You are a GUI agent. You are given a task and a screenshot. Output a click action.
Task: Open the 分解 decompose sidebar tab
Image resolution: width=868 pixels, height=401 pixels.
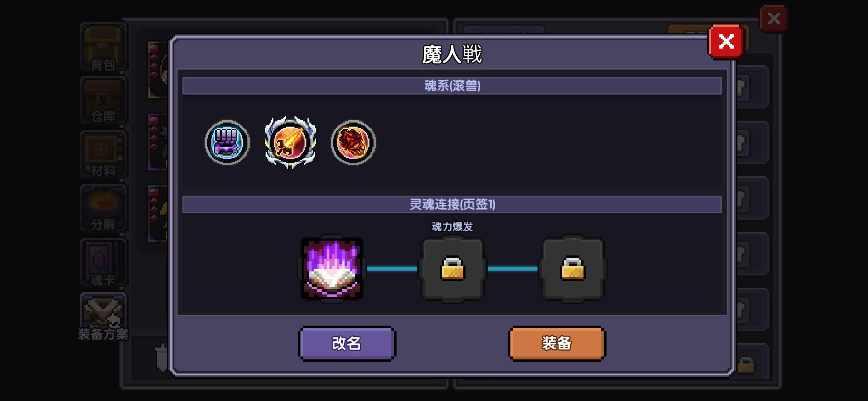tap(103, 209)
